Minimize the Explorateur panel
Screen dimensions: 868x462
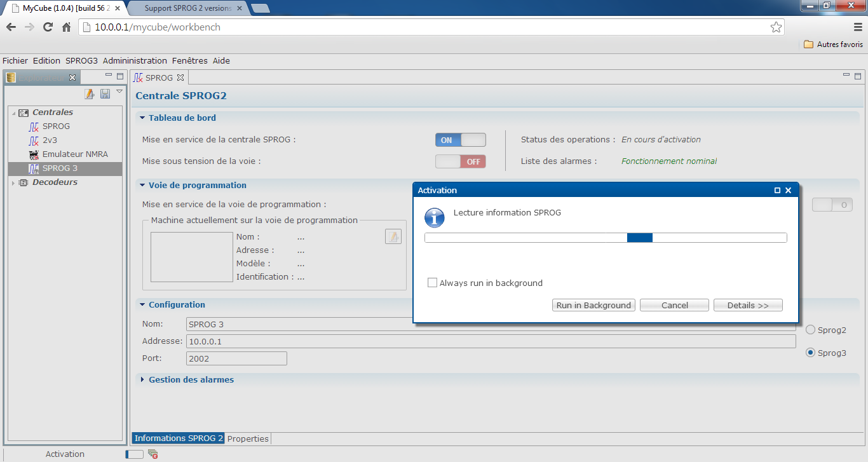click(x=109, y=76)
